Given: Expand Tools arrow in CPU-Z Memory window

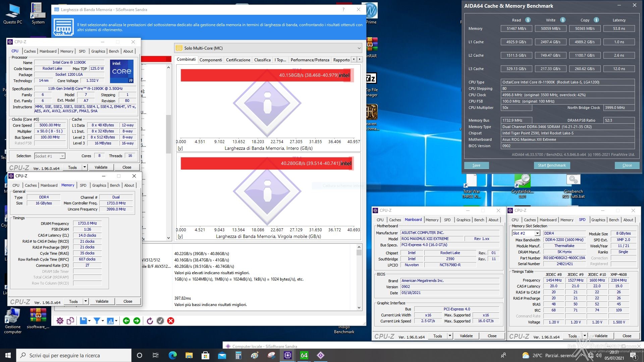Looking at the screenshot, I should (x=86, y=301).
